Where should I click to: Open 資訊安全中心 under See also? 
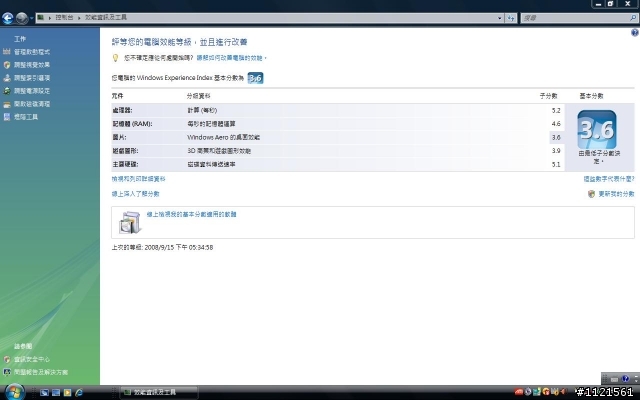32,359
